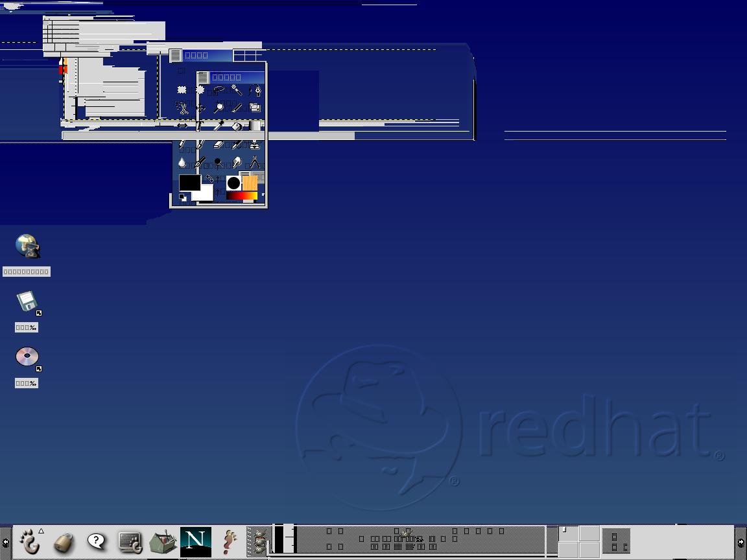Select the Rectangular Select tool in GIMP toolbox
This screenshot has height=560, width=747.
point(182,89)
